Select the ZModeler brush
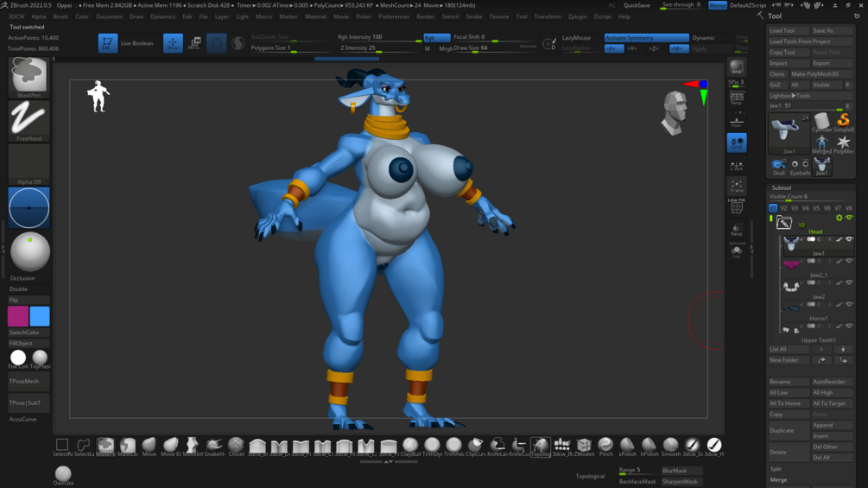Viewport: 868px width, 488px height. [584, 446]
